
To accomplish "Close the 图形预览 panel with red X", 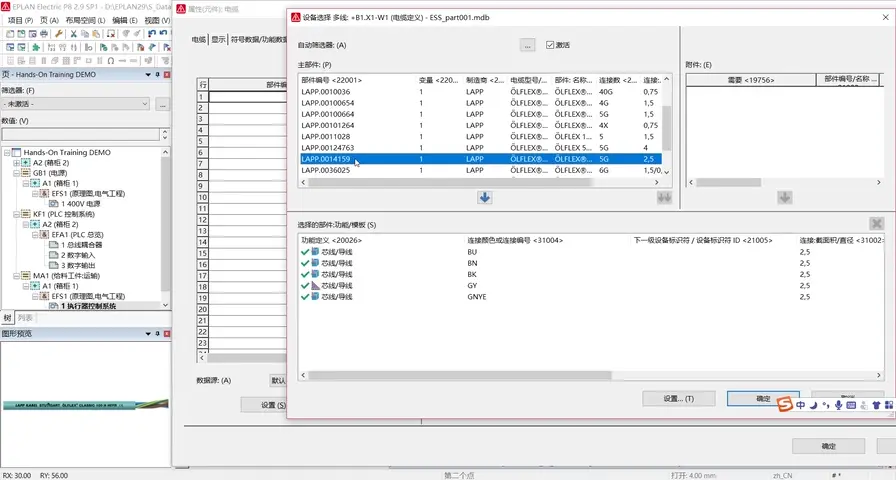I will pyautogui.click(x=167, y=334).
